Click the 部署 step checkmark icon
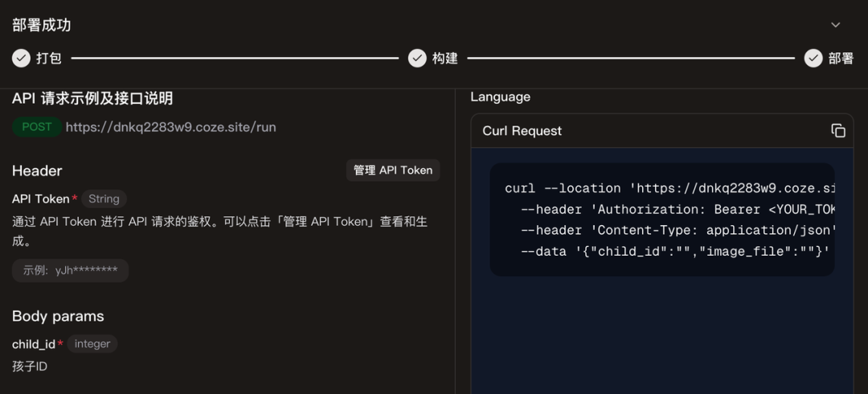Viewport: 868px width, 394px height. pos(813,58)
